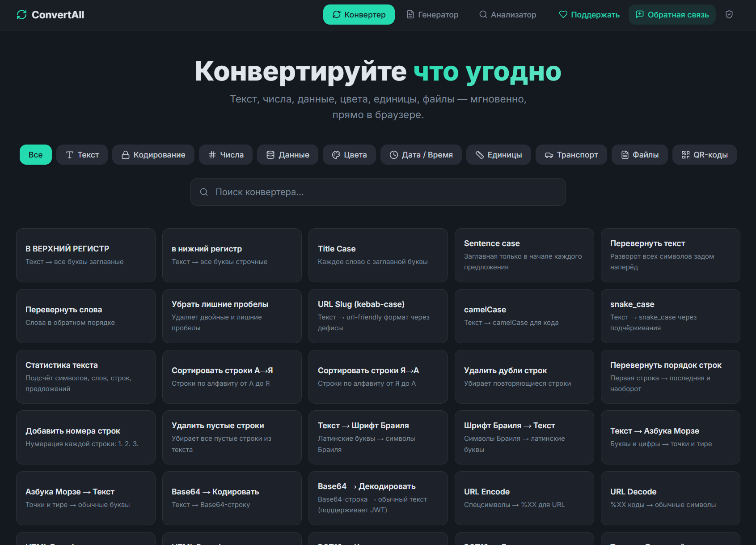Open the Удалить дубли строк card
The height and width of the screenshot is (545, 756).
pos(524,377)
